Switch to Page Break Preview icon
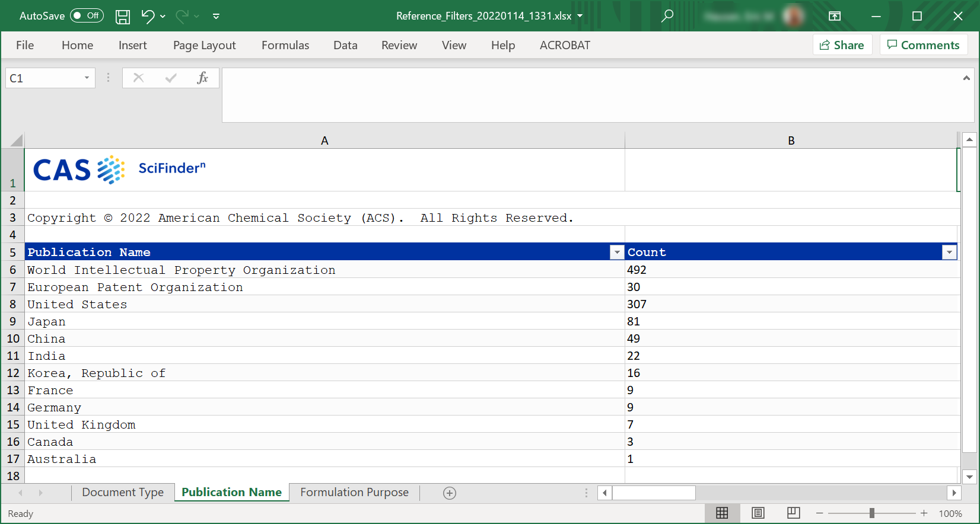 pyautogui.click(x=794, y=513)
